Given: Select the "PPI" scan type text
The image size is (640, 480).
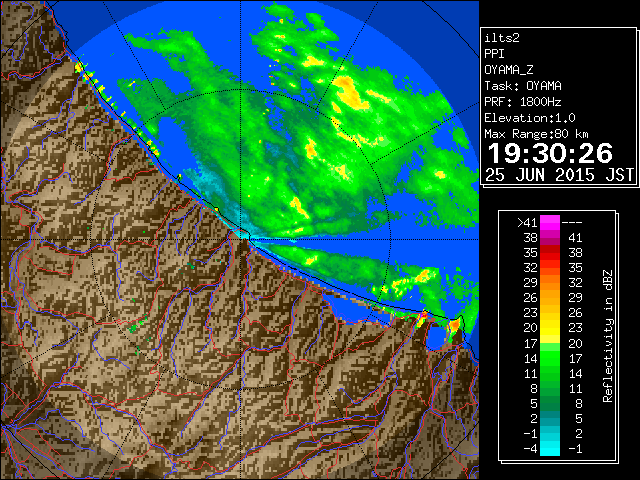Looking at the screenshot, I should (x=494, y=54).
